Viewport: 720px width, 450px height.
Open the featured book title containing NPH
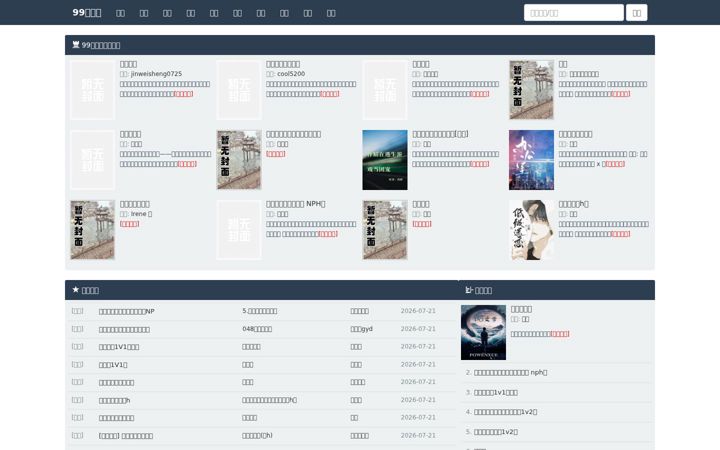click(x=296, y=204)
